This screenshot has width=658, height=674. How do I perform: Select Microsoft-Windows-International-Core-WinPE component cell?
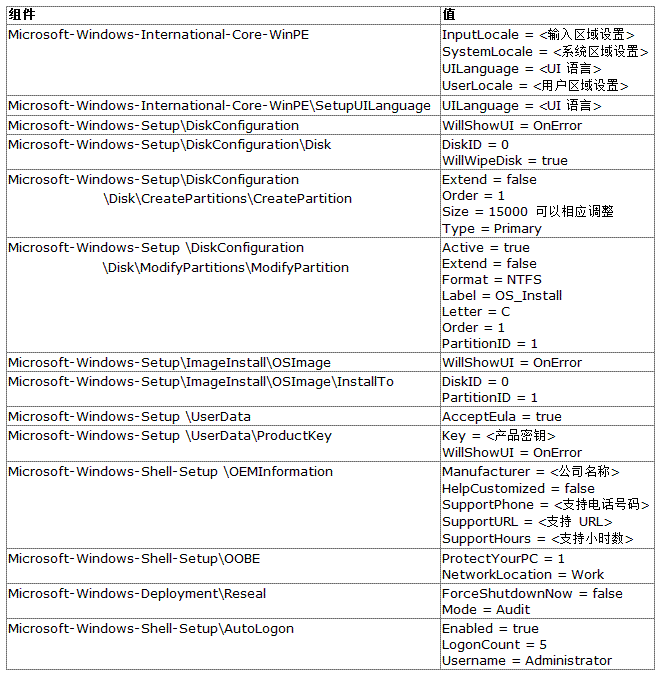[x=223, y=60]
